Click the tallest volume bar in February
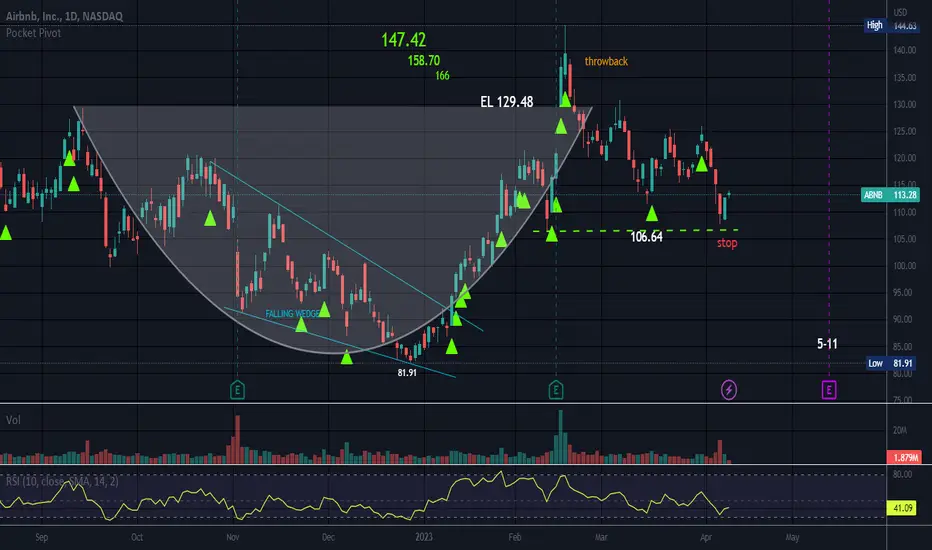 pos(561,437)
